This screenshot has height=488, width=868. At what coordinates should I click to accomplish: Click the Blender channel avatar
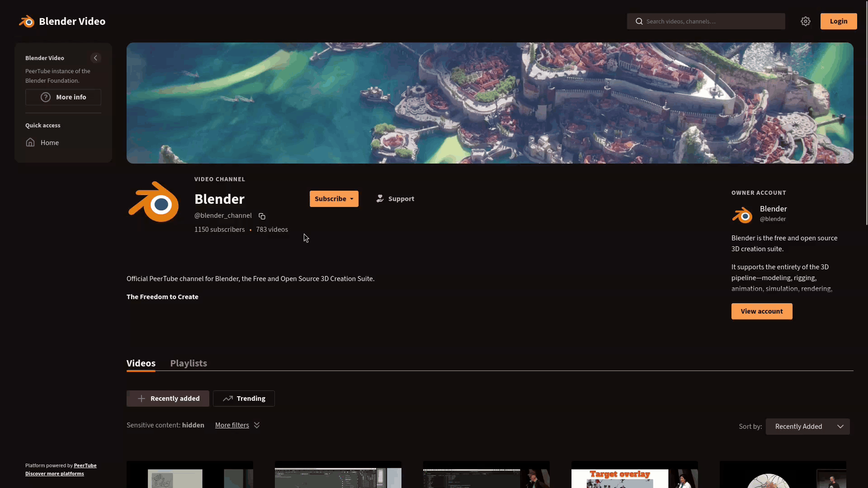tap(154, 202)
